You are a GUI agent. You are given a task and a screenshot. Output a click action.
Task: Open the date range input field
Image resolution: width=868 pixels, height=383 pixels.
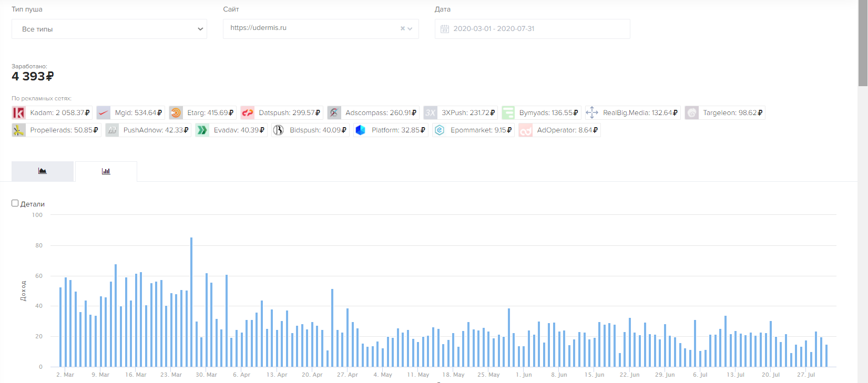coord(532,29)
